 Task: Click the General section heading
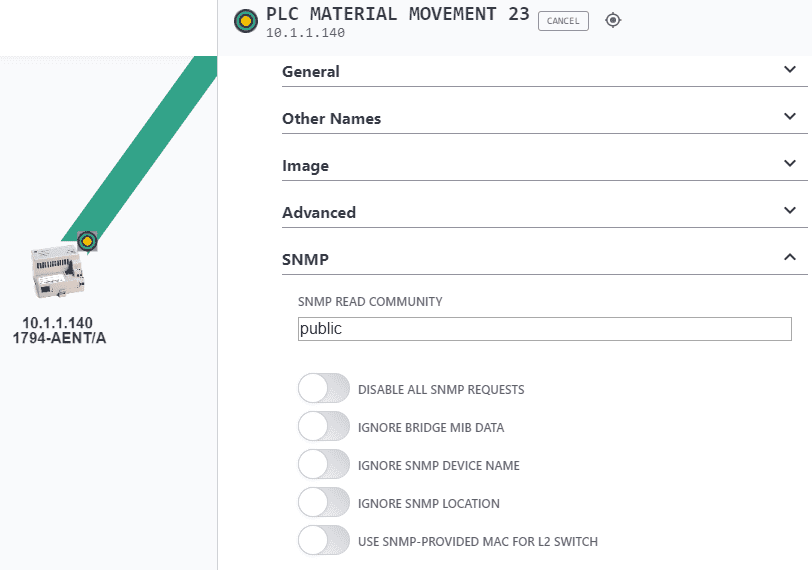point(311,72)
